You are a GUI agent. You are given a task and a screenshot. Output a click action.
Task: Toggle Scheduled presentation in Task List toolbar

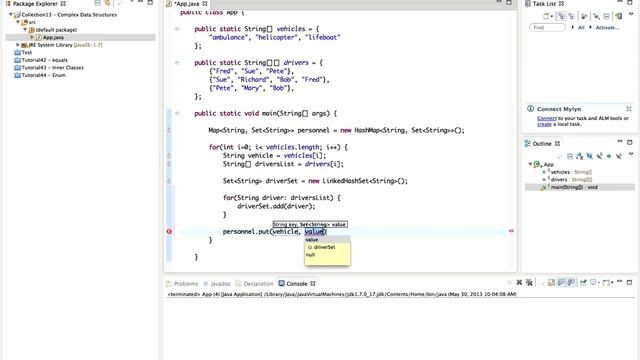pyautogui.click(x=571, y=16)
